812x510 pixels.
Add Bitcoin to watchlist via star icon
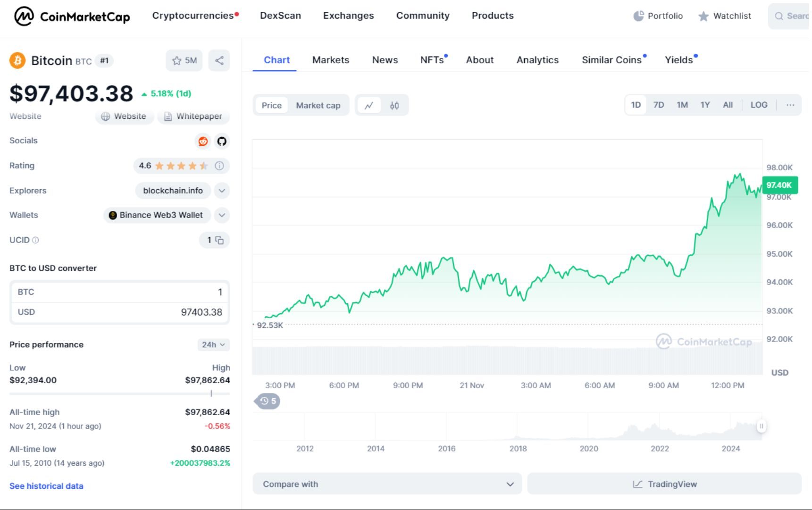pyautogui.click(x=177, y=60)
